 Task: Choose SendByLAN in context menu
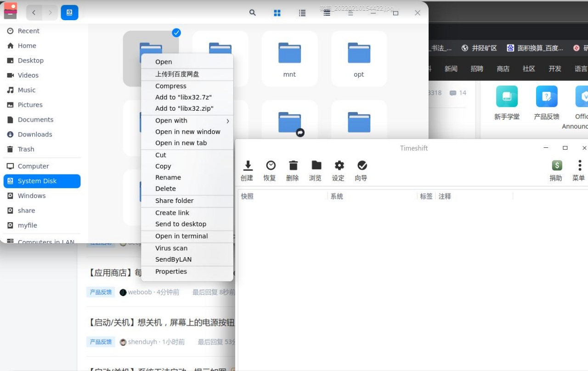click(187, 259)
